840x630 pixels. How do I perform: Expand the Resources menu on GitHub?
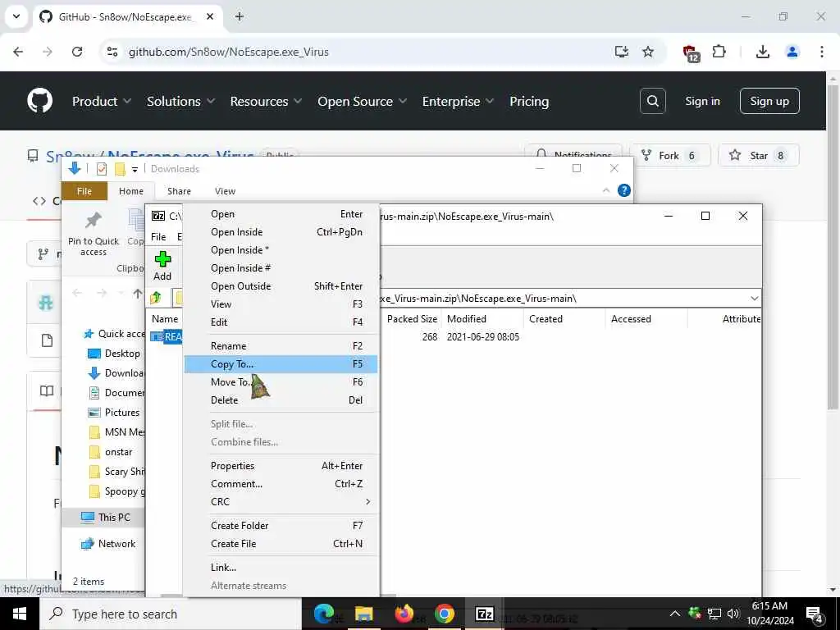pyautogui.click(x=266, y=101)
